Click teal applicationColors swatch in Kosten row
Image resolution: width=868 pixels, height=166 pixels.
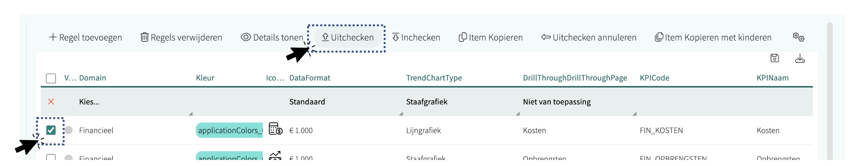click(x=229, y=130)
